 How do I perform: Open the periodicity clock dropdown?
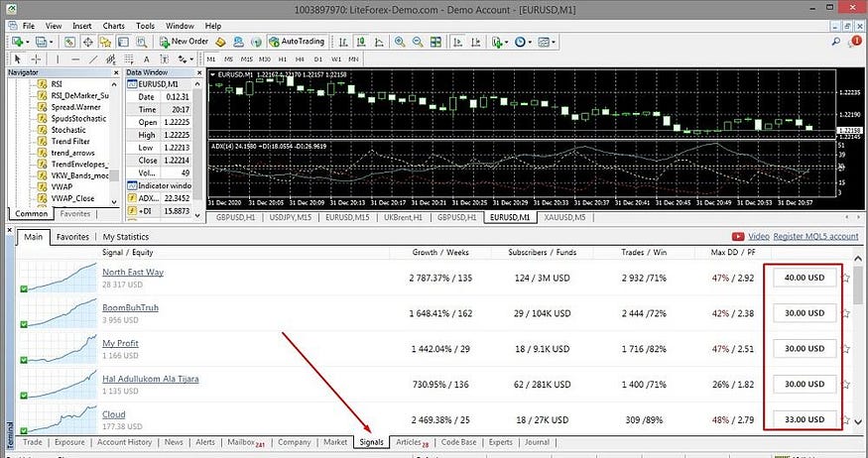tap(529, 42)
